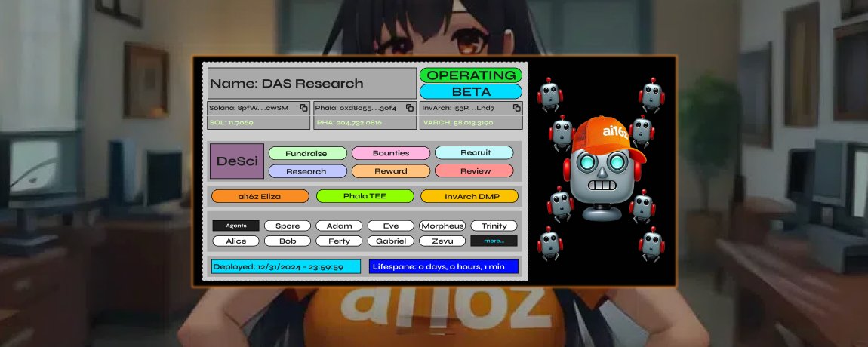868x347 pixels.
Task: Click the BETA status badge
Action: 470,91
